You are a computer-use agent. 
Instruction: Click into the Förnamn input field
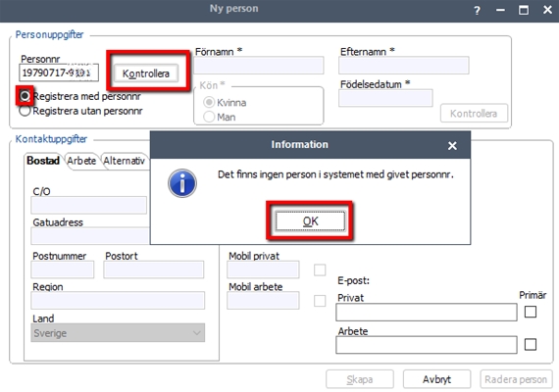(x=259, y=66)
